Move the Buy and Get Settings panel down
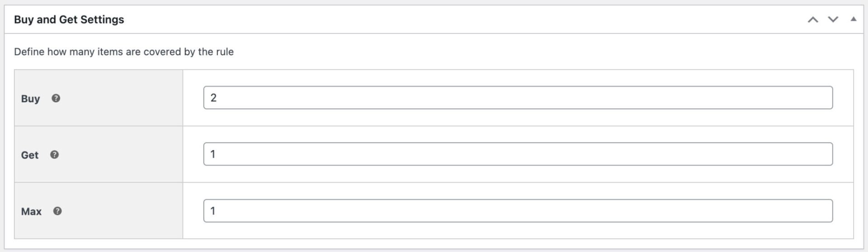The height and width of the screenshot is (252, 868). (833, 19)
